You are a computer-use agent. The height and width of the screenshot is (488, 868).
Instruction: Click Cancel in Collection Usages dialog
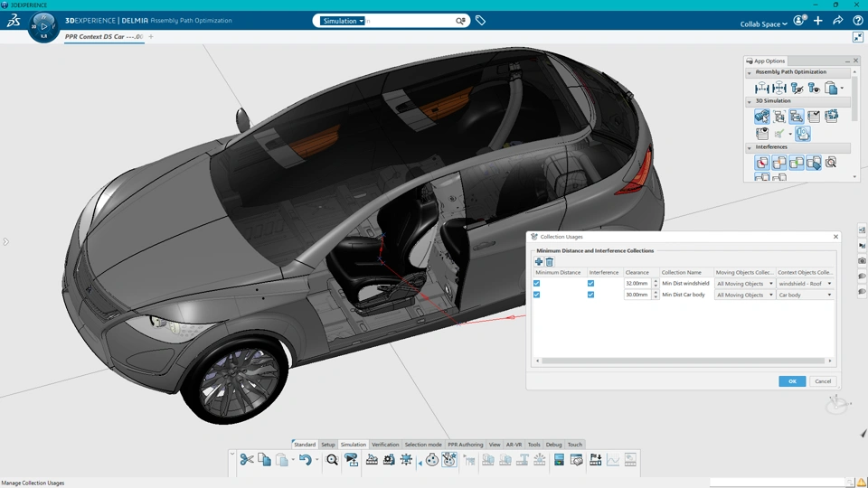[822, 381]
